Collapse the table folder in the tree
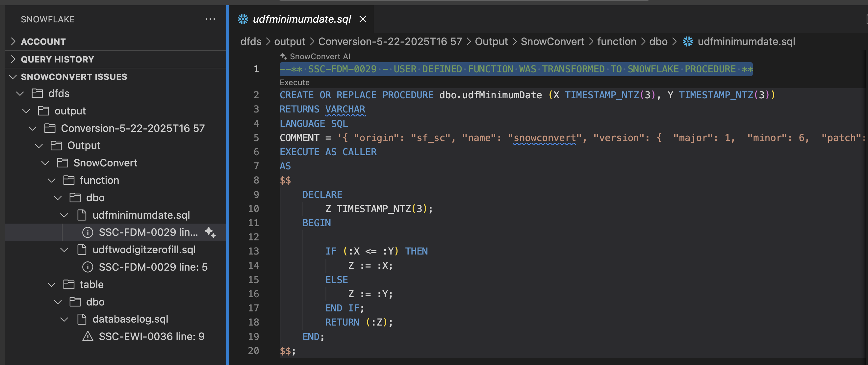The width and height of the screenshot is (868, 365). click(x=51, y=284)
